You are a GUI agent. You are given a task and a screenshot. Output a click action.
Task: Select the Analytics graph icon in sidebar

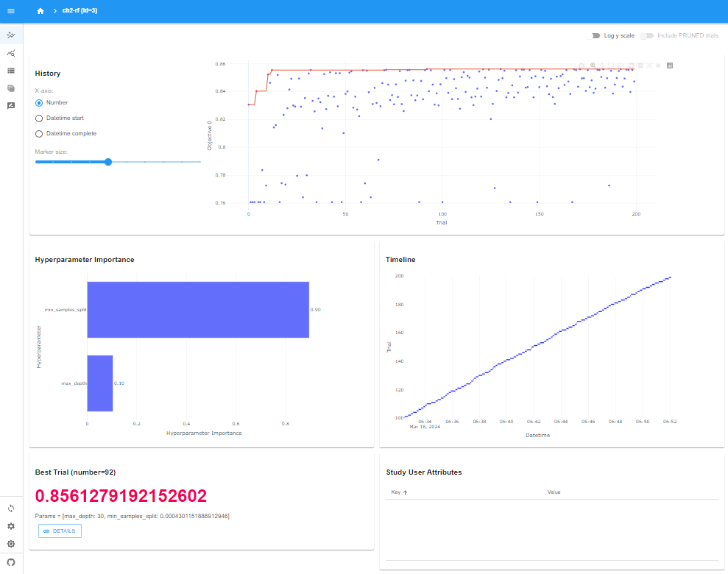(x=10, y=53)
